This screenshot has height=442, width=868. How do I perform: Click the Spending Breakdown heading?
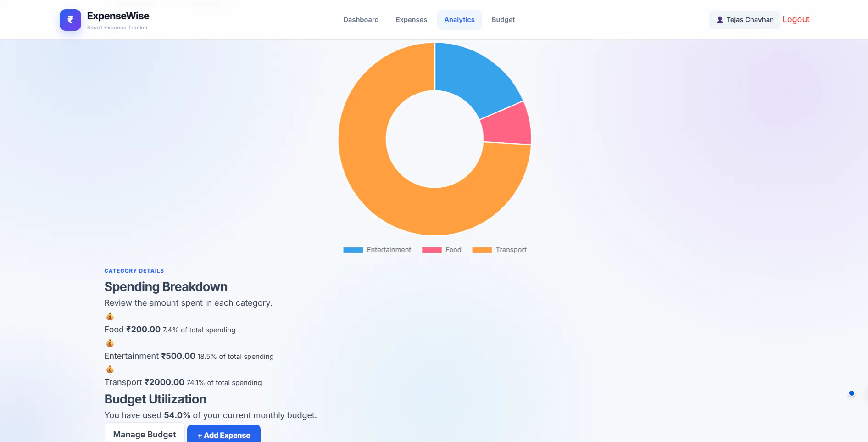(166, 287)
